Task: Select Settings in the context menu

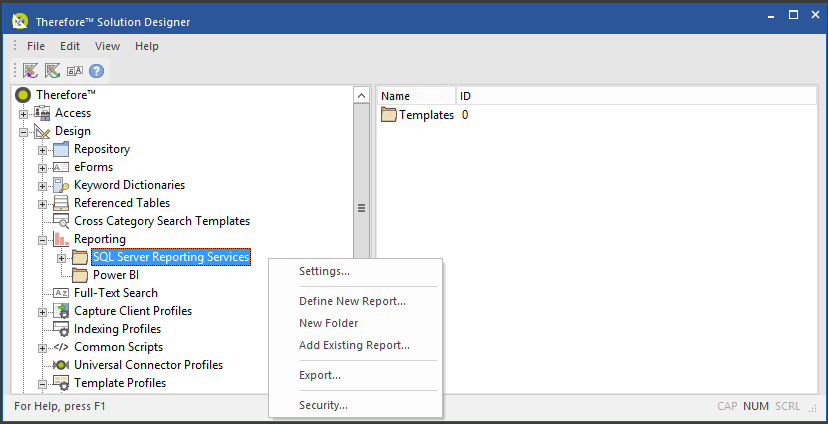Action: click(324, 271)
